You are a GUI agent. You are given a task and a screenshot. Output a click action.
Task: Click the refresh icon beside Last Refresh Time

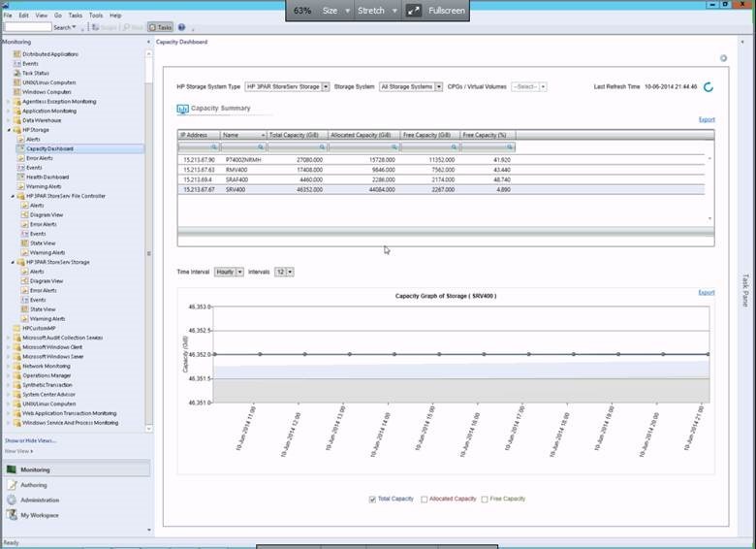[x=709, y=87]
